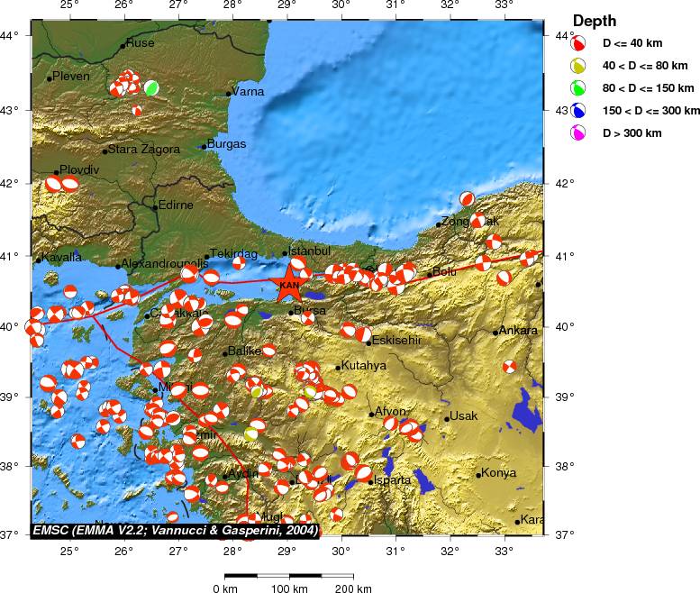
Task: Select the green focal mechanism near Ruse
Action: tap(151, 87)
